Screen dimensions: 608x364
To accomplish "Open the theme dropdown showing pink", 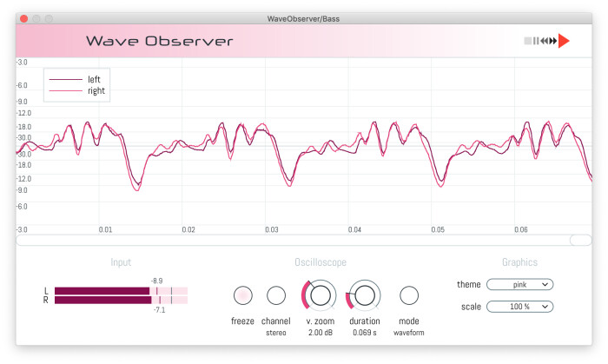I will coord(519,285).
